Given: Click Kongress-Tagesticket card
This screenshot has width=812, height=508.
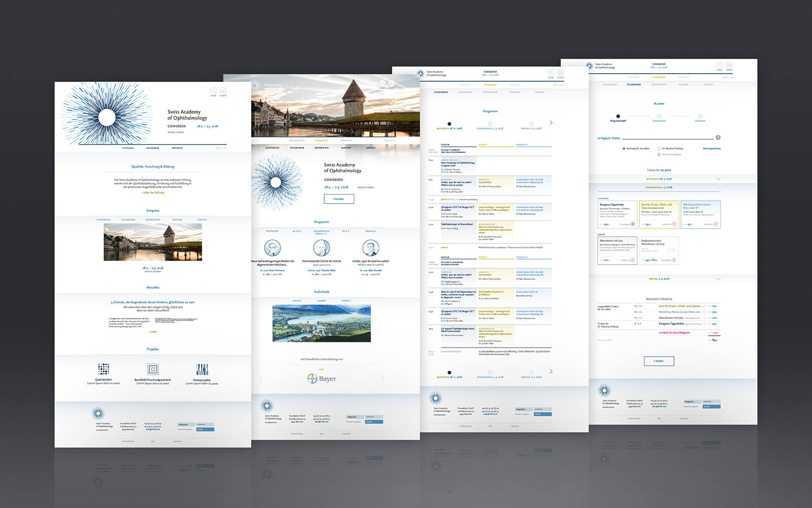Looking at the screenshot, I should [617, 214].
